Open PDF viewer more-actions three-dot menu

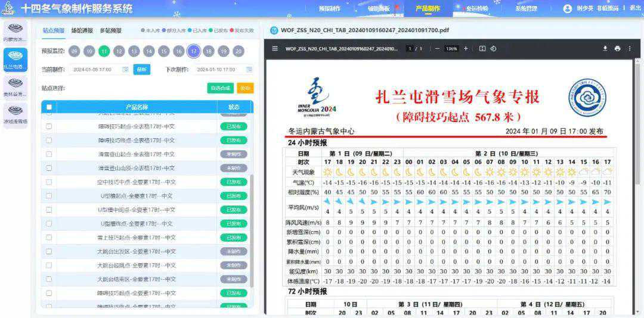tap(630, 48)
